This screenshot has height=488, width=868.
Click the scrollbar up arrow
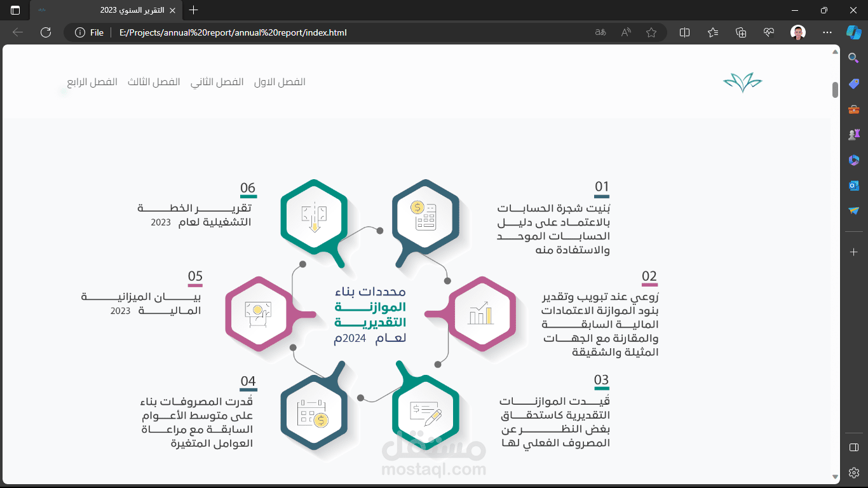pos(836,52)
